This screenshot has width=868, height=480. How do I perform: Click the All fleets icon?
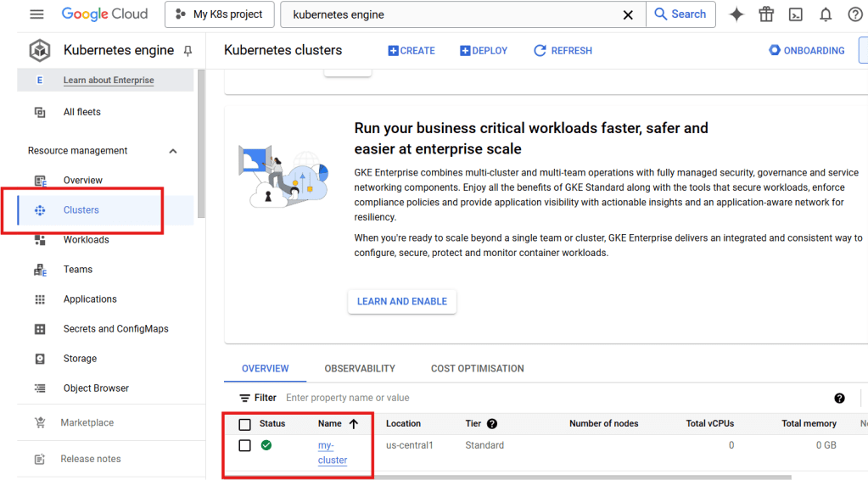(x=40, y=112)
